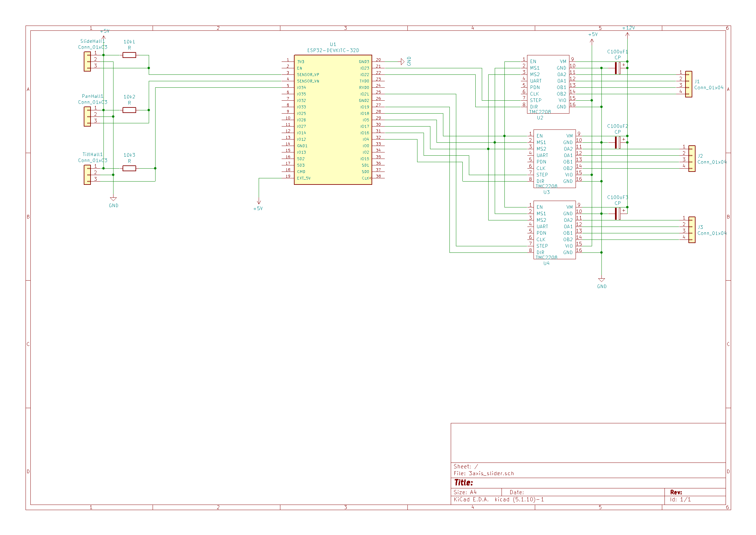Click the ESP32-DEVKITC-32D value label
Screen dimensions: 756x535
click(x=333, y=50)
